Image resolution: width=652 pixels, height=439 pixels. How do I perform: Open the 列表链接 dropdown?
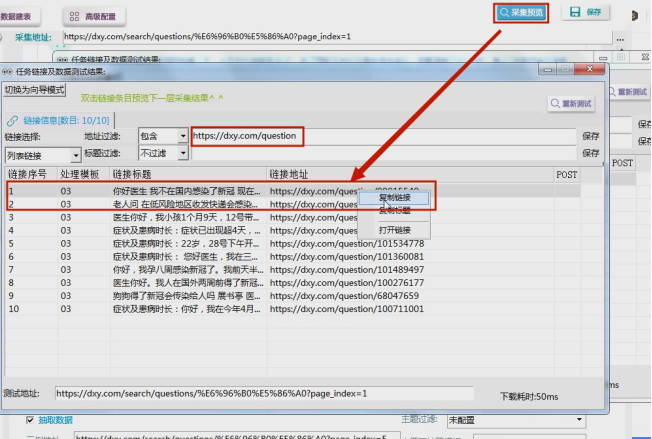pos(43,155)
